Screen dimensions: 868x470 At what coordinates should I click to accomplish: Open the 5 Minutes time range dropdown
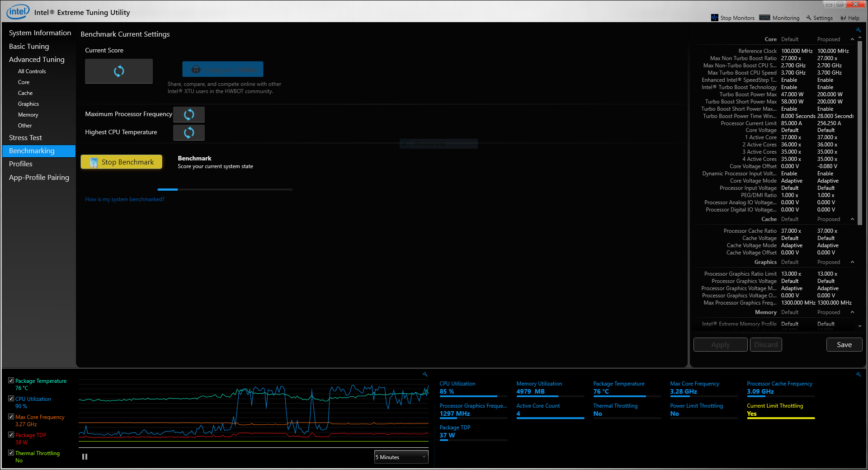pyautogui.click(x=401, y=457)
